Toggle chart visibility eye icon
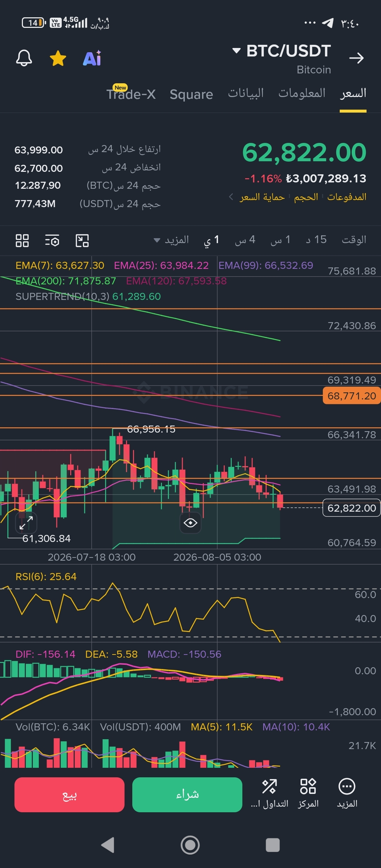Viewport: 381px width, 868px height. pyautogui.click(x=190, y=523)
